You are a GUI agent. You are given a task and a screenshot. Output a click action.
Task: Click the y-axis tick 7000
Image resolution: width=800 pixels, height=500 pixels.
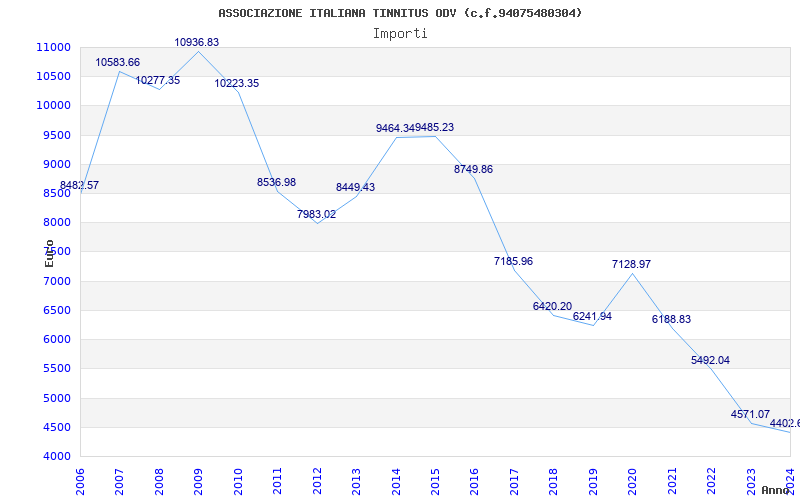[56, 281]
